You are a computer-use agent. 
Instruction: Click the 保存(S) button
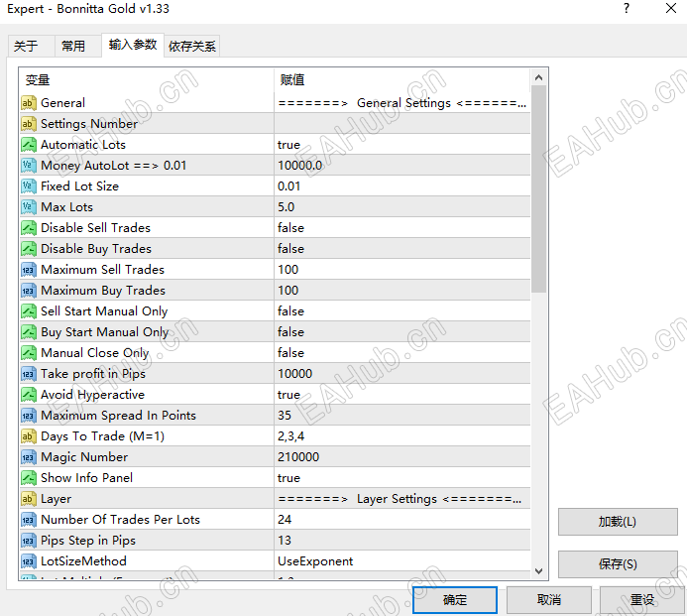coord(618,564)
